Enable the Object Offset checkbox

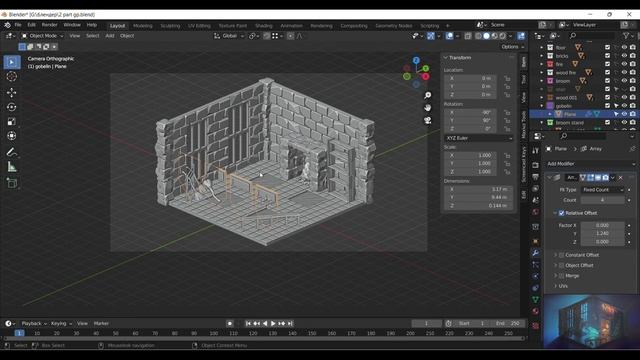(x=562, y=265)
